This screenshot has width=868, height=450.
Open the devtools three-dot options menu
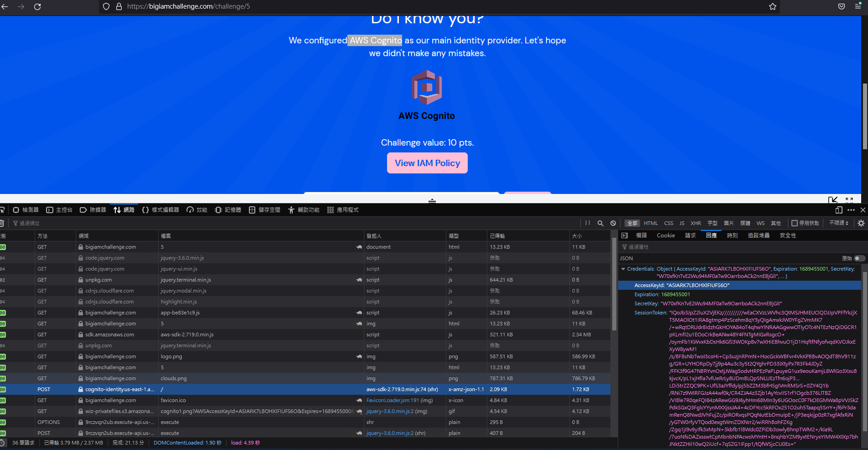pyautogui.click(x=851, y=210)
